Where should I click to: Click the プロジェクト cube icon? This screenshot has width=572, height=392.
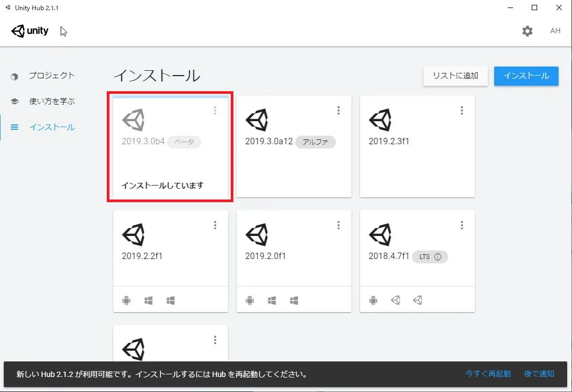(x=14, y=76)
